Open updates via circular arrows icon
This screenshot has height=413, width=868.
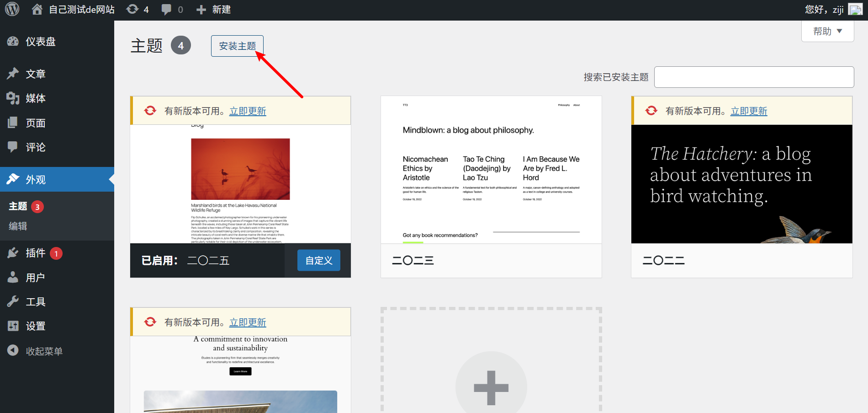pos(132,9)
